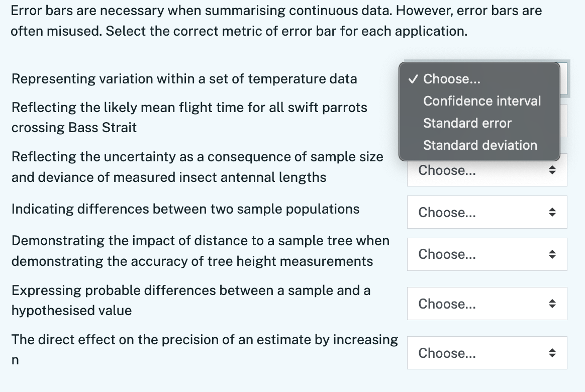Select 'Standard deviation' from the open dropdown menu
This screenshot has width=585, height=392.
click(479, 145)
